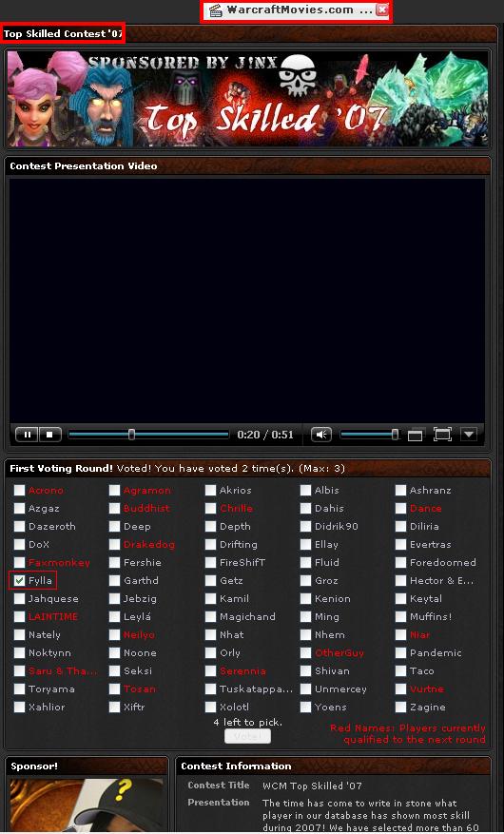Open the video player options arrow
The height and width of the screenshot is (834, 504).
coord(469,434)
